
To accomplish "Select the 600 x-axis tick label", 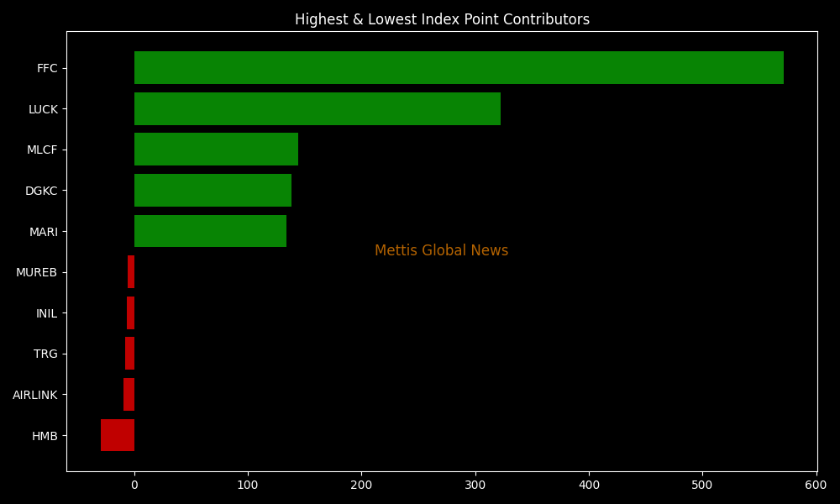I will point(816,485).
